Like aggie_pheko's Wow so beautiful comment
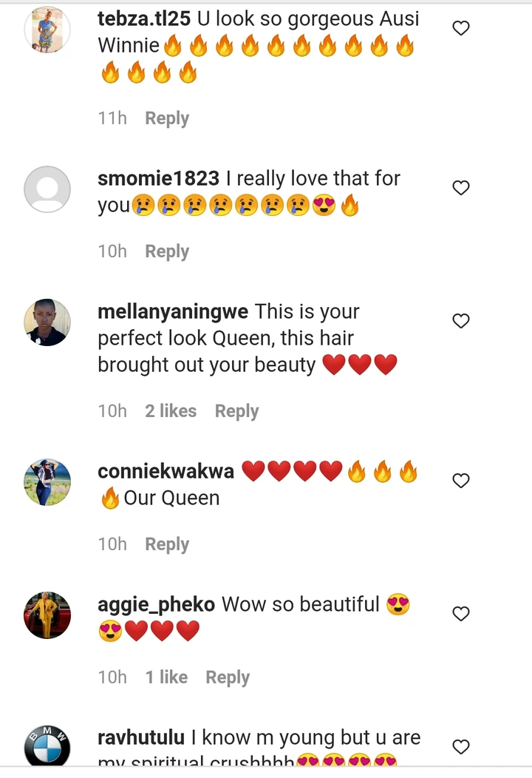The width and height of the screenshot is (532, 778). [x=461, y=614]
